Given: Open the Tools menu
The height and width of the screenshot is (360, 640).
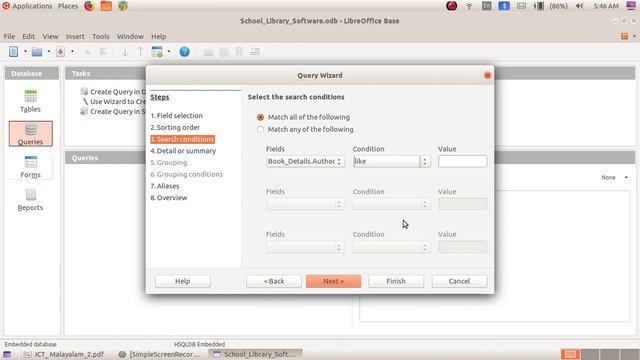Looking at the screenshot, I should tap(100, 36).
